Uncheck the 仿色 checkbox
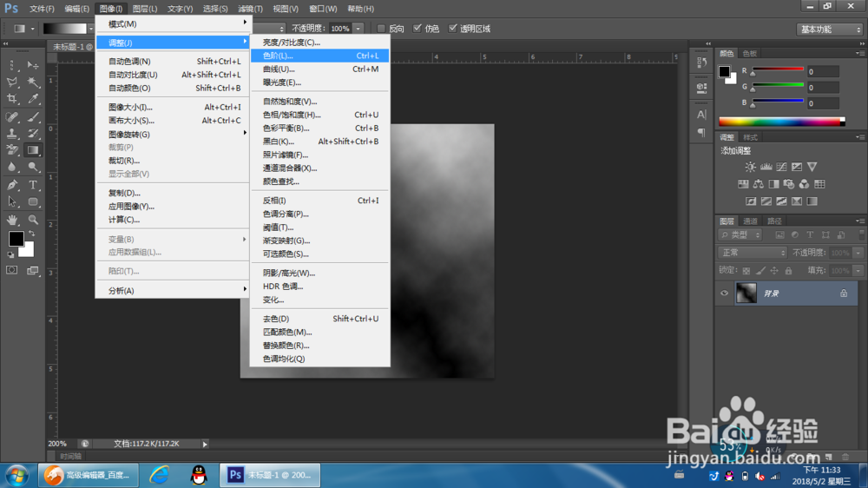Viewport: 868px width, 488px height. 418,29
